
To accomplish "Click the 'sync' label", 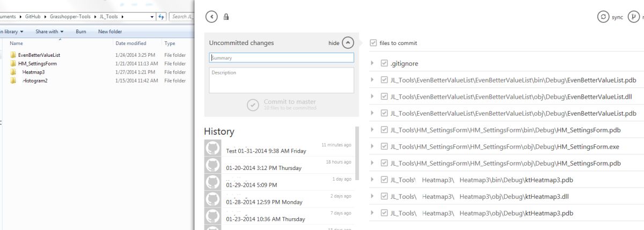I will pos(618,17).
